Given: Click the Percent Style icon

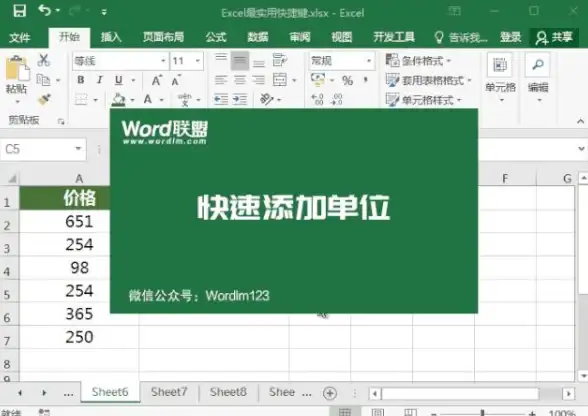Looking at the screenshot, I should coord(347,80).
